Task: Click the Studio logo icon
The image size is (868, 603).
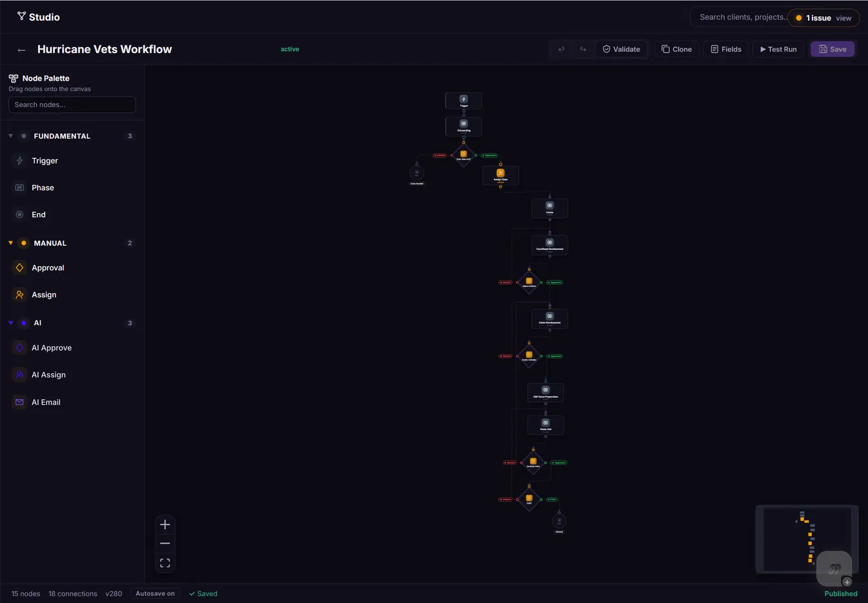Action: click(21, 16)
